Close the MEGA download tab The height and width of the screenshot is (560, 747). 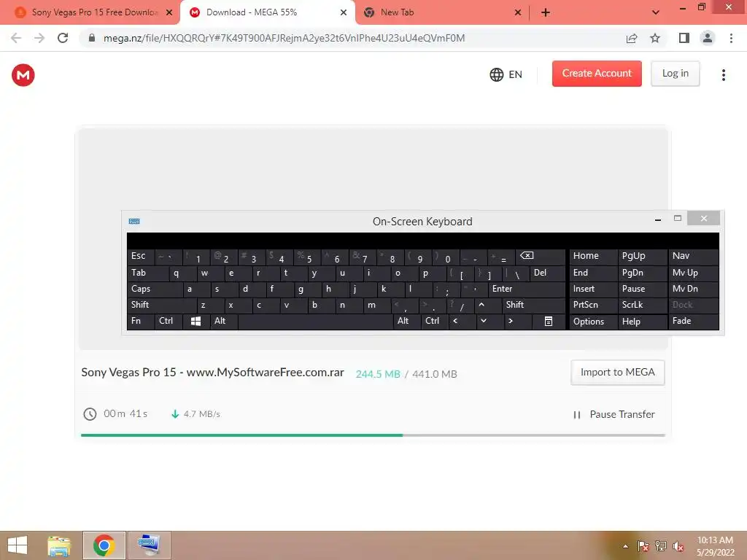[x=344, y=12]
